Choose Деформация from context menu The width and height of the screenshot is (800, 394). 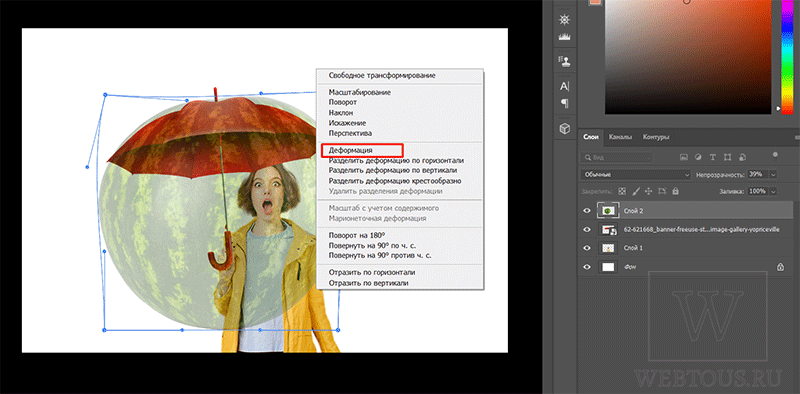(x=351, y=151)
